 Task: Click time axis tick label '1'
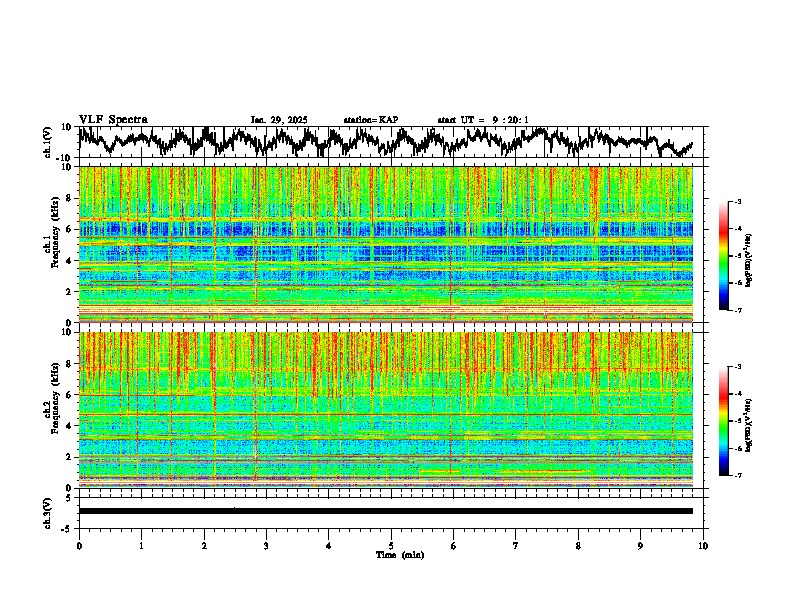(141, 546)
